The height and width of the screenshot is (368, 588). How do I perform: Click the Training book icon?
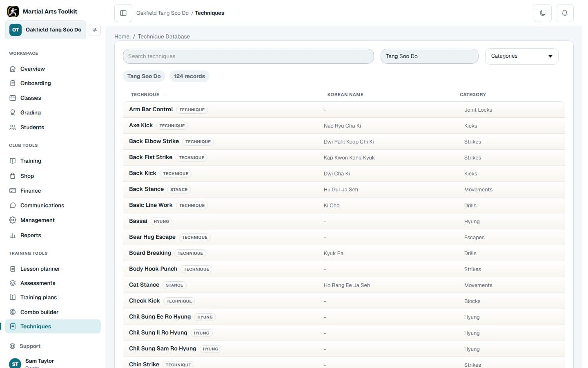pyautogui.click(x=13, y=161)
